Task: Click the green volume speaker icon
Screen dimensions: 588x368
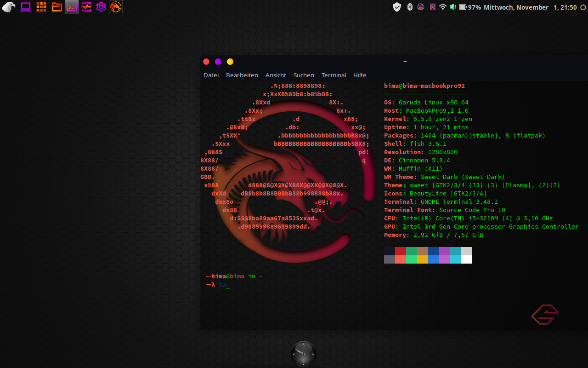Action: click(x=453, y=7)
